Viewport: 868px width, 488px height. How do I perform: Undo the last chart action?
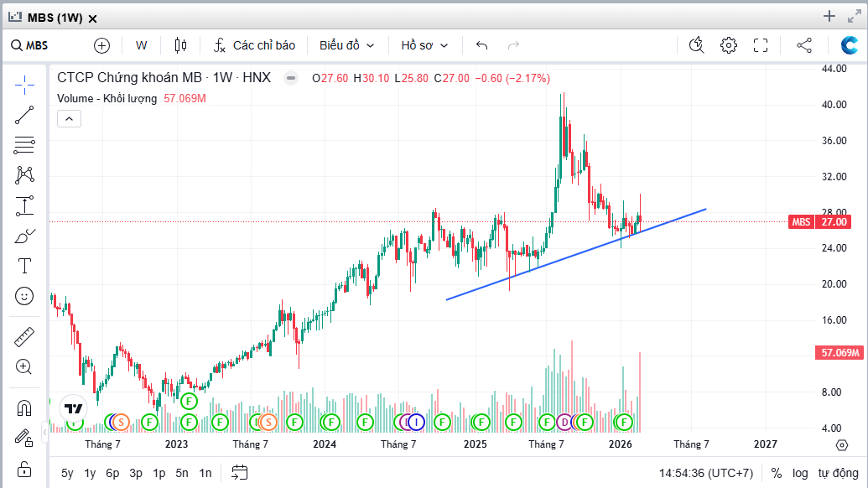481,45
